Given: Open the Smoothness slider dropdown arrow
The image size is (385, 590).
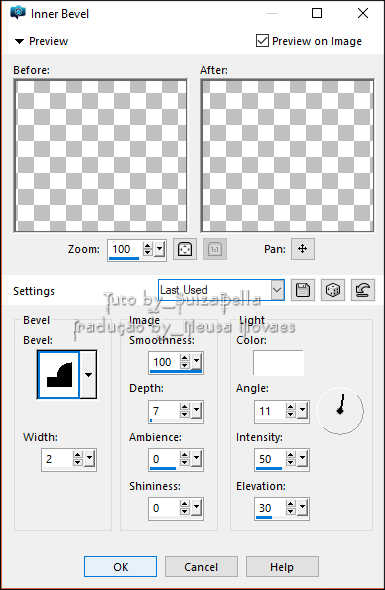Looking at the screenshot, I should tap(197, 362).
